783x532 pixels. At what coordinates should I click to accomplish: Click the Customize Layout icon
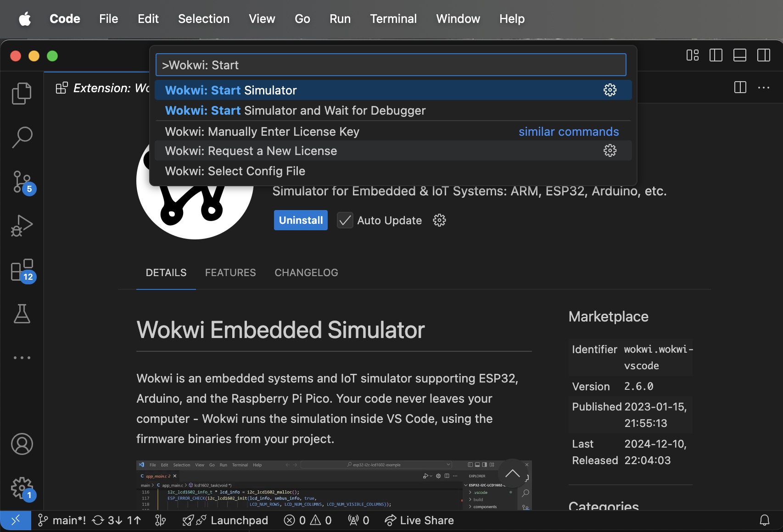(693, 55)
